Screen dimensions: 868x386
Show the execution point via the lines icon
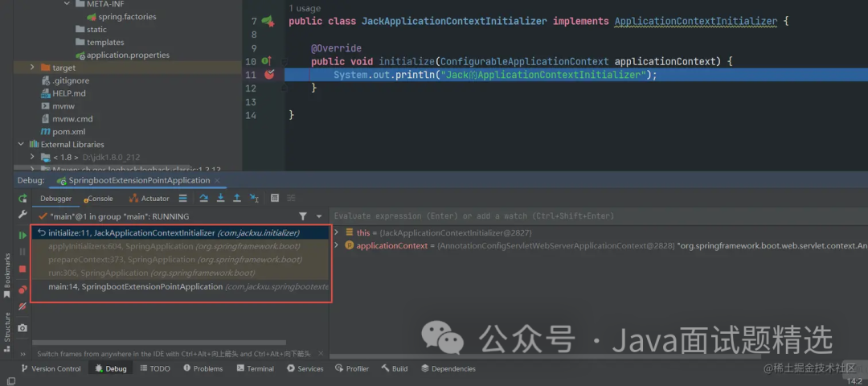coord(182,199)
